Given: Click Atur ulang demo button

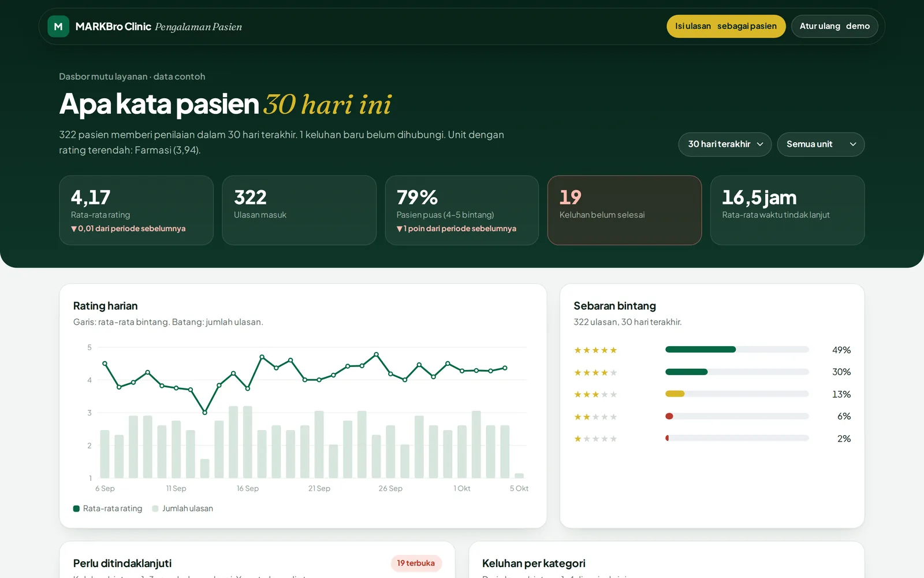Looking at the screenshot, I should coord(834,27).
